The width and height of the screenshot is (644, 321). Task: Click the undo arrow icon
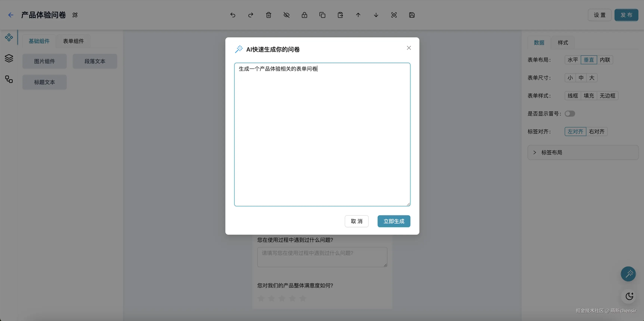pyautogui.click(x=233, y=15)
